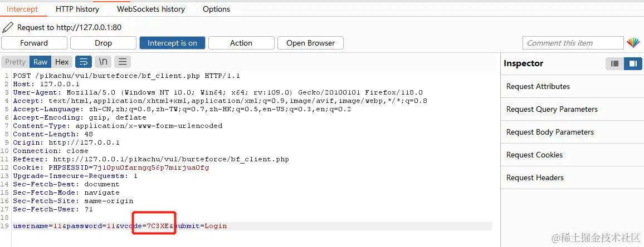Select the Hex view mode
Viewport: 644px width, 247px height.
pos(62,62)
